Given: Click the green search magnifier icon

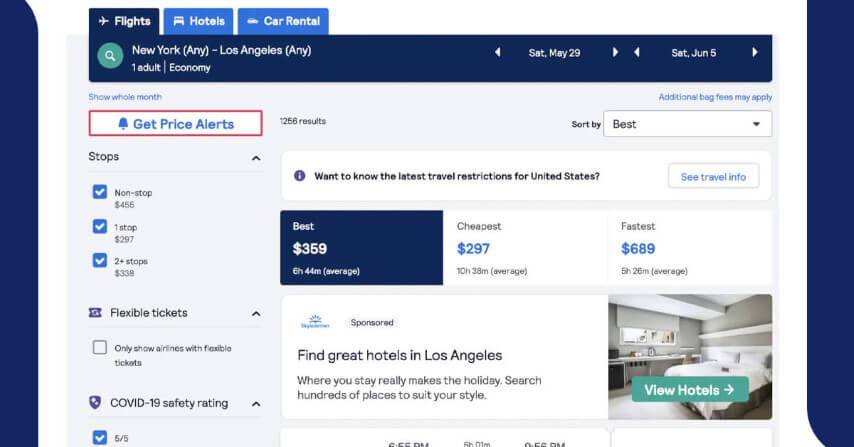Looking at the screenshot, I should 110,56.
